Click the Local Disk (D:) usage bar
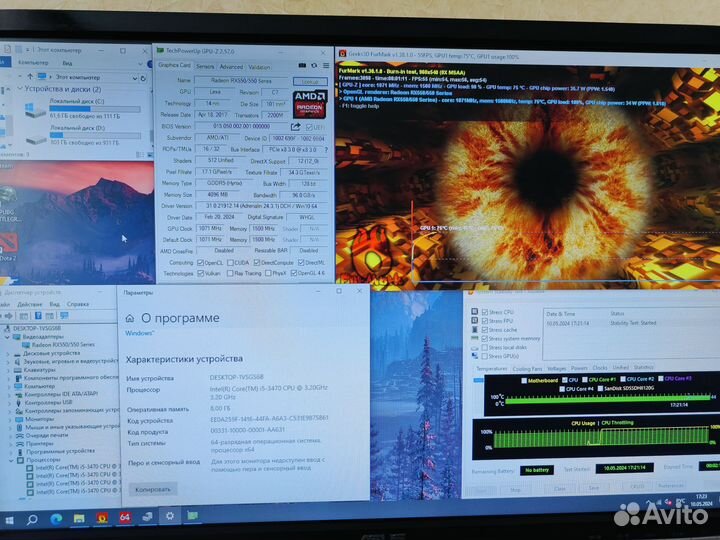The height and width of the screenshot is (540, 720). (x=96, y=135)
